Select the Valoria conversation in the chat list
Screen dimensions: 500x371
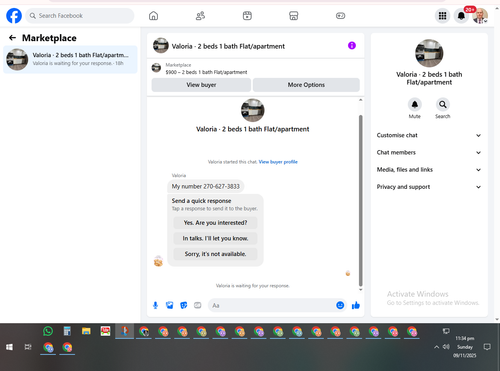point(70,59)
